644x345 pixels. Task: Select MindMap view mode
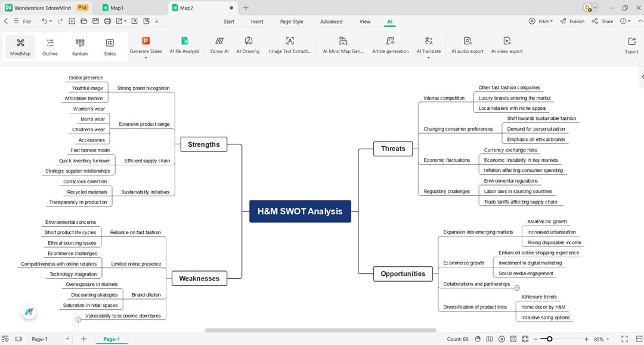20,47
